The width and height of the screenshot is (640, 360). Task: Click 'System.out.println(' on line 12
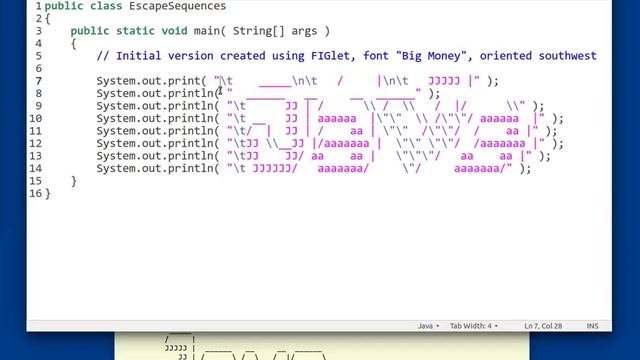click(158, 144)
